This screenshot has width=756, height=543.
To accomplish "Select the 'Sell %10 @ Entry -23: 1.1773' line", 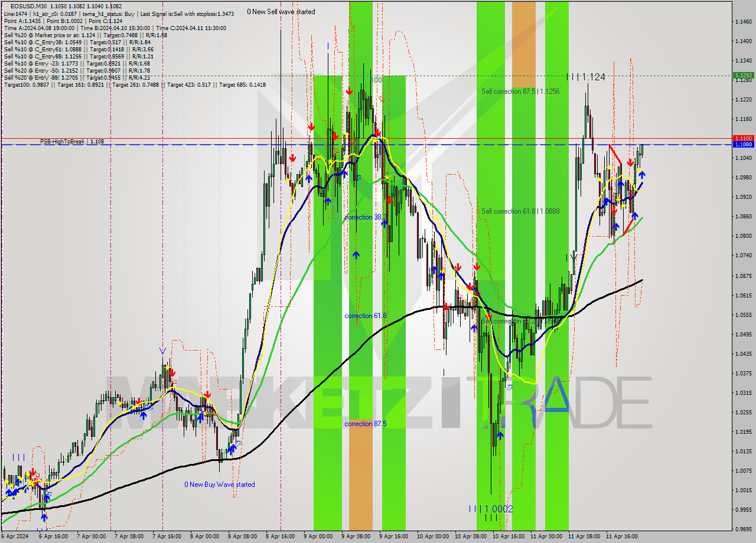I will point(77,63).
